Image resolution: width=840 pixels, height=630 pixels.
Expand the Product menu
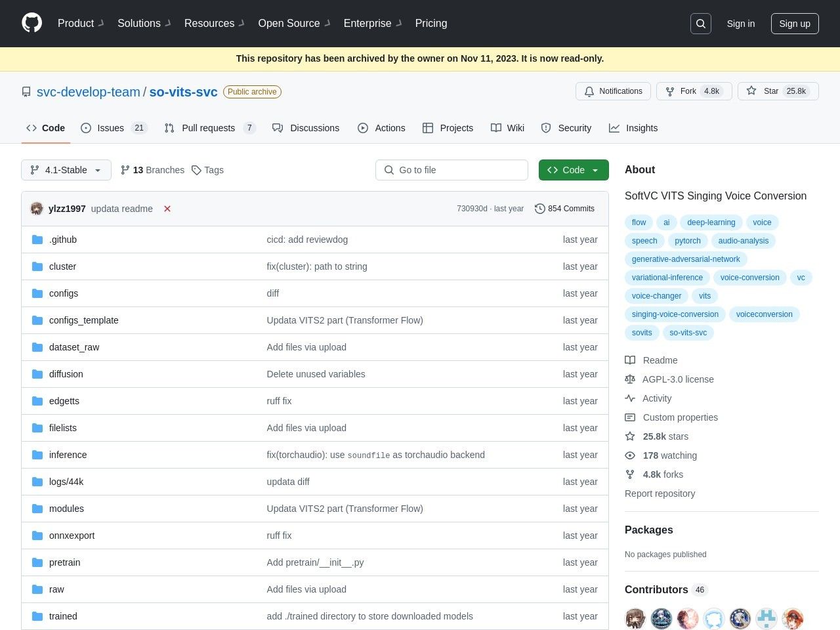81,23
